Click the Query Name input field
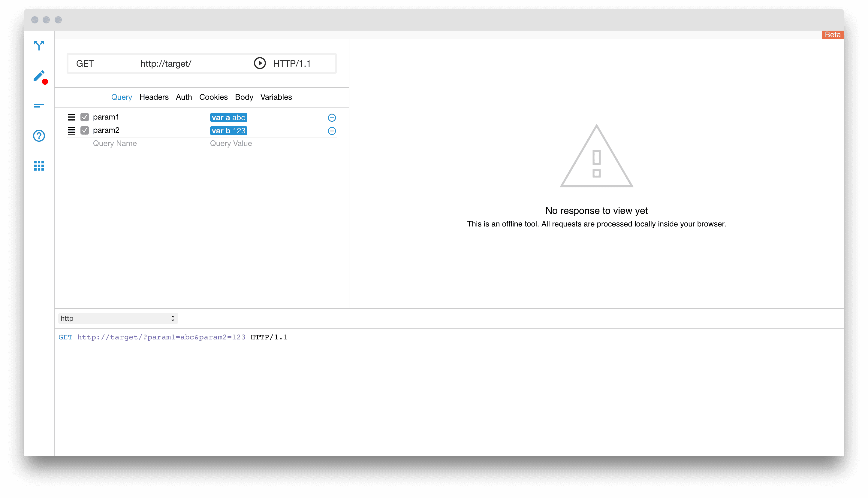The height and width of the screenshot is (498, 868). 115,144
